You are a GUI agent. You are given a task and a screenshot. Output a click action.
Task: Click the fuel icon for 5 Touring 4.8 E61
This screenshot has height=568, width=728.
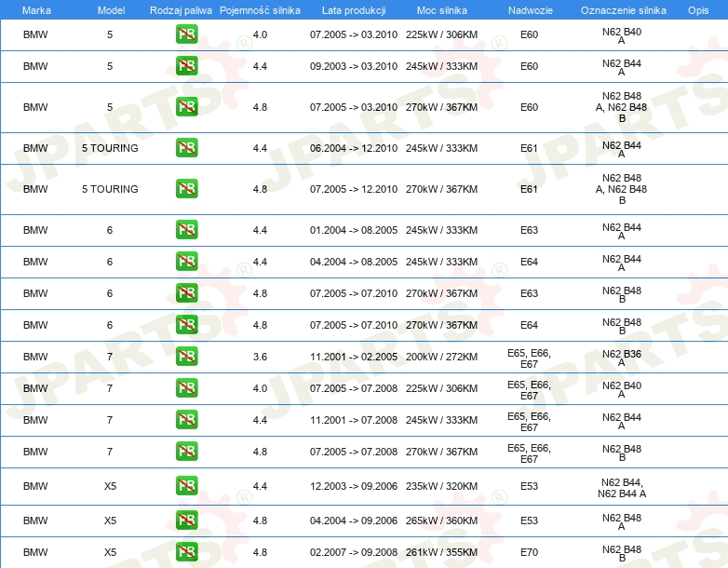(x=186, y=189)
